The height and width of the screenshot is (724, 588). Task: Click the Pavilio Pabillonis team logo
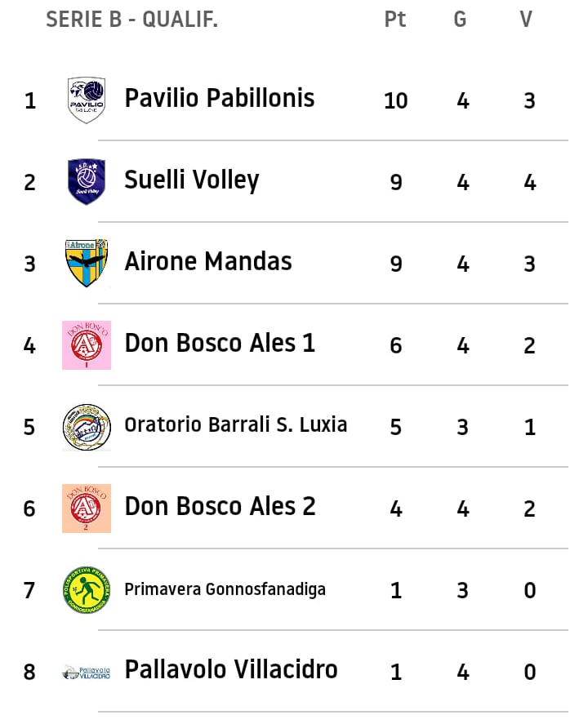87,100
